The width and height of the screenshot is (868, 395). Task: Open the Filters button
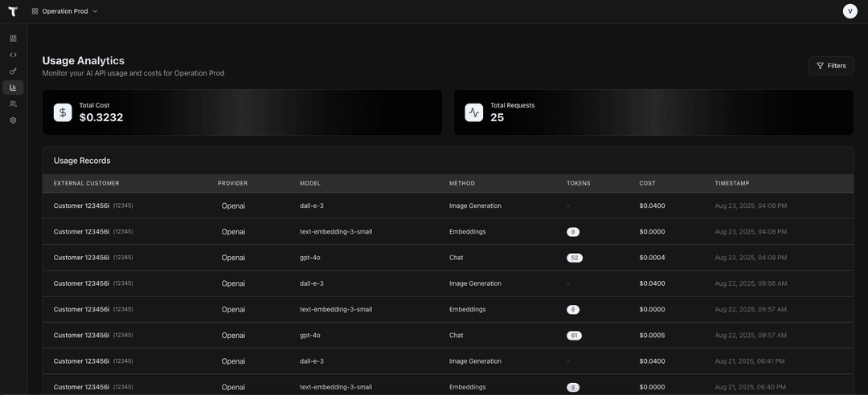pyautogui.click(x=831, y=66)
